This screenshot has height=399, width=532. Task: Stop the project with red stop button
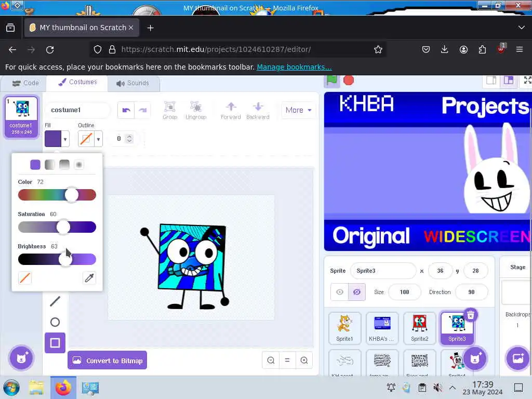pos(349,81)
